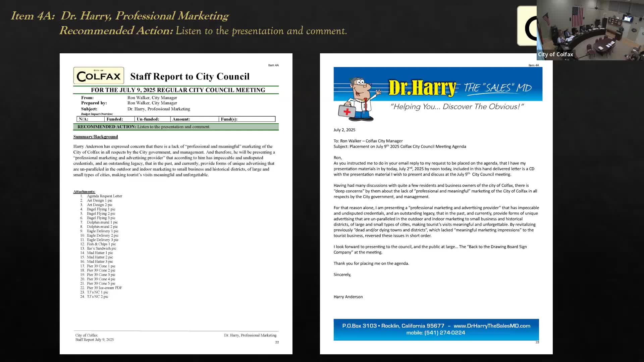Click attachment 'TJ's NC 2 pic'
This screenshot has width=644, height=362.
(98, 296)
